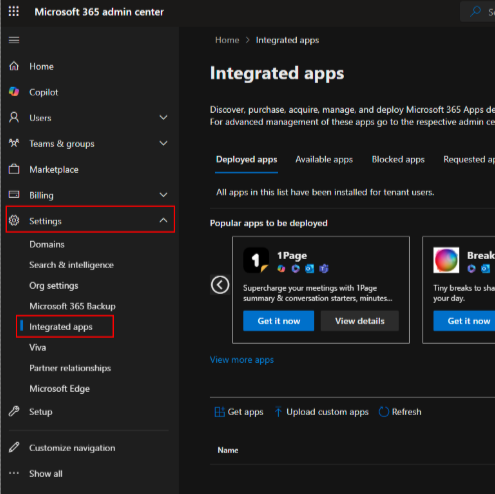Sort by the Name column header
495x494 pixels.
tap(228, 450)
